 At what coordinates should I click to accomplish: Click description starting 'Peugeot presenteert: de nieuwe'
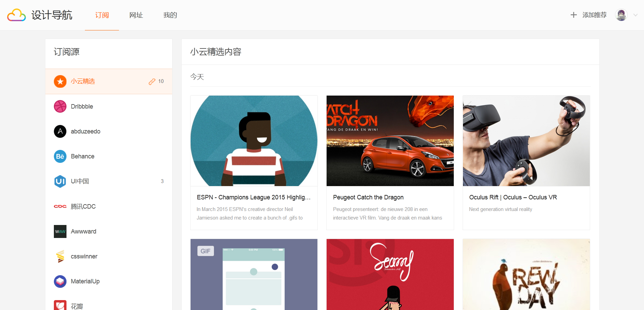pyautogui.click(x=388, y=213)
